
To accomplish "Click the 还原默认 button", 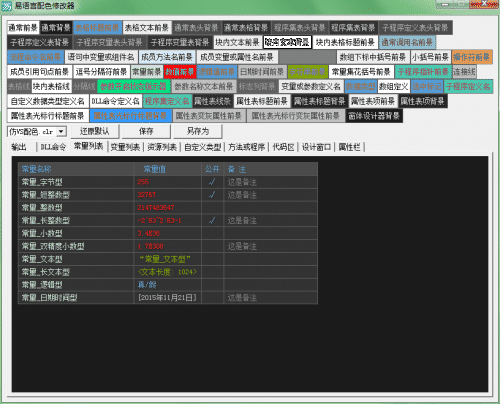I will pyautogui.click(x=95, y=131).
